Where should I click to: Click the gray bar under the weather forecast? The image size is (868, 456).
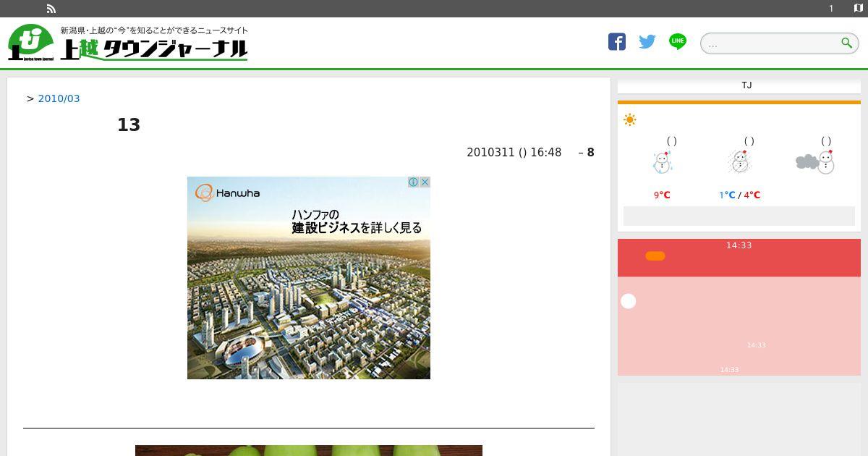coord(739,216)
